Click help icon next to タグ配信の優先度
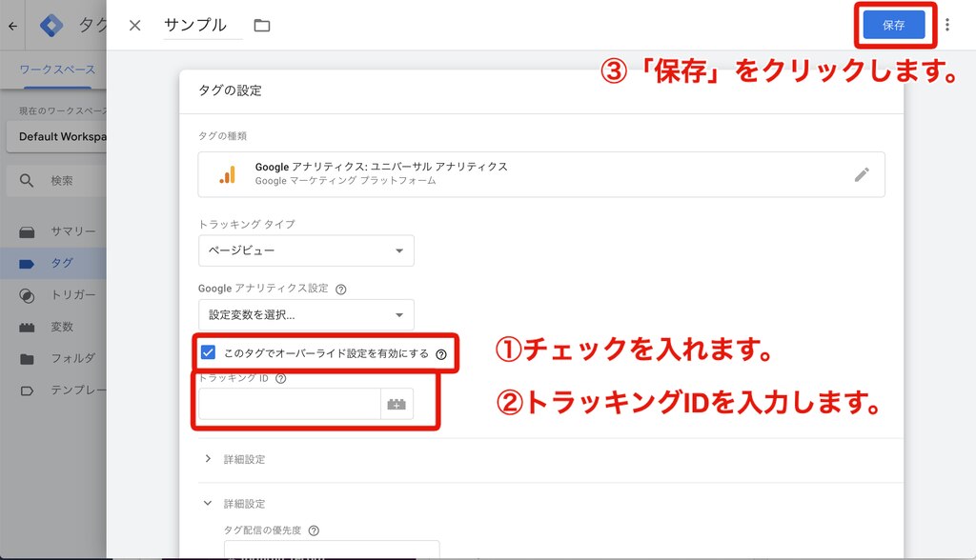Viewport: 976px width, 560px height. point(315,530)
